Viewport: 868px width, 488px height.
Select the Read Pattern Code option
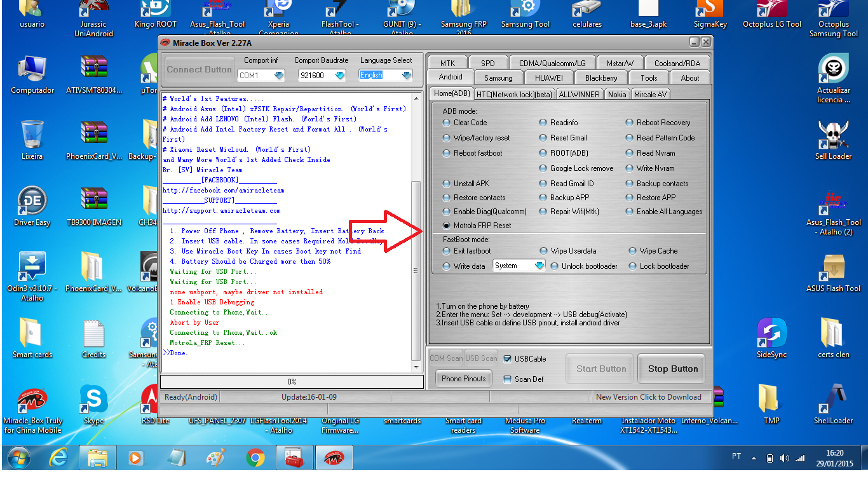click(660, 138)
